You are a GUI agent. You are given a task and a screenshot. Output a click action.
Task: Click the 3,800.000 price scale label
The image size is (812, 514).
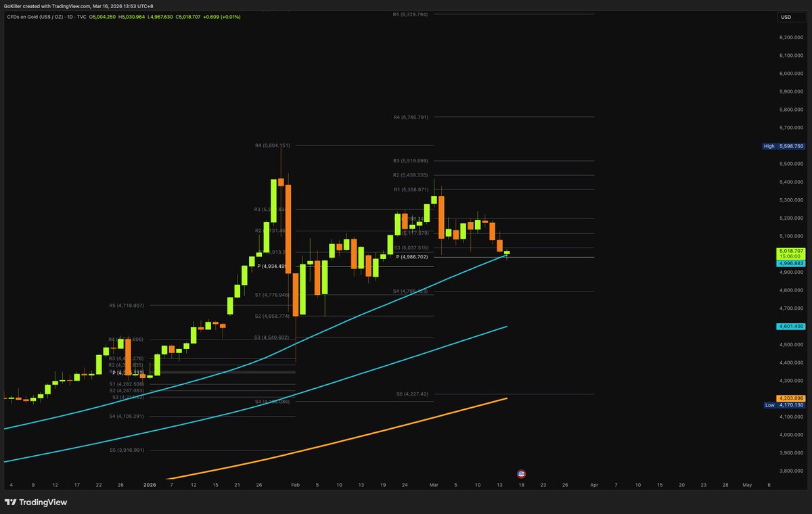(790, 471)
